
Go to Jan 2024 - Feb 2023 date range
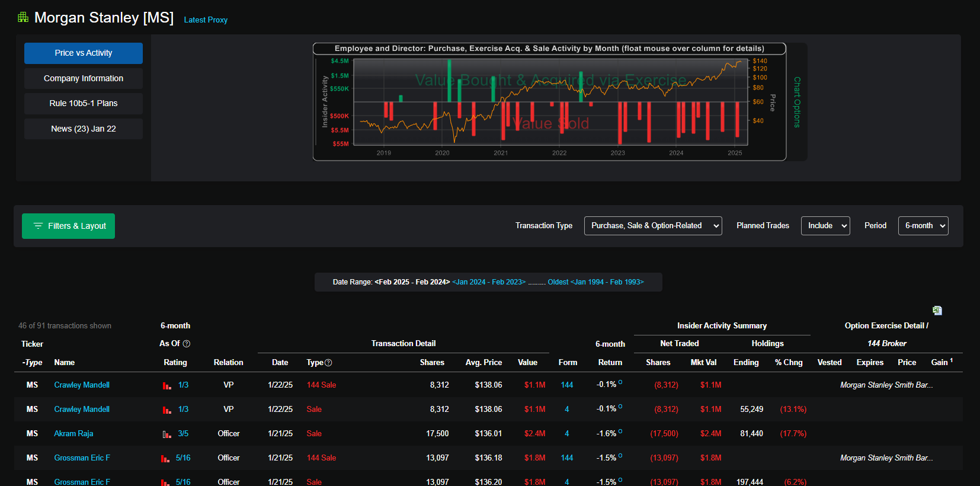489,282
